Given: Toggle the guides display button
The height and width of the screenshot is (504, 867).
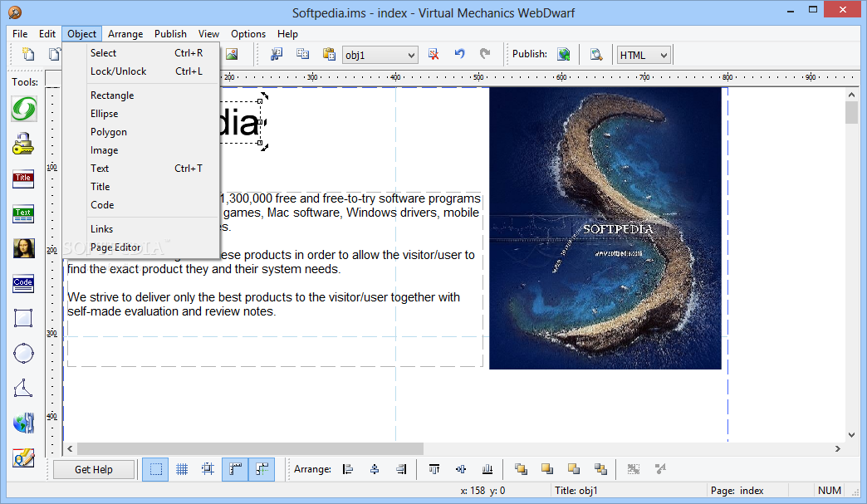Looking at the screenshot, I should [x=262, y=470].
